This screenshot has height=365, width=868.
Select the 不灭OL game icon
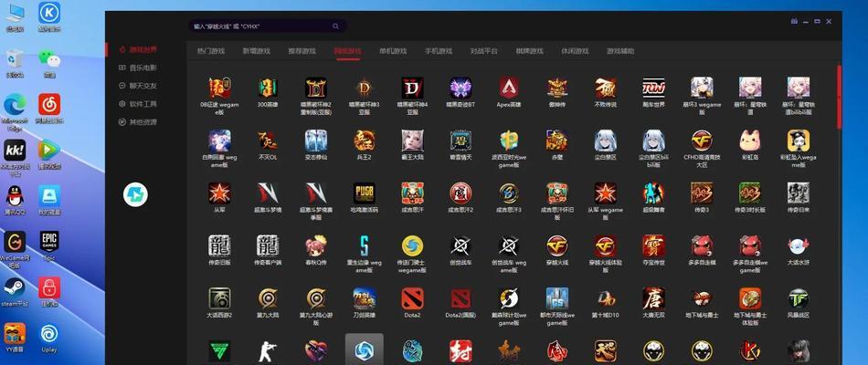(x=268, y=141)
